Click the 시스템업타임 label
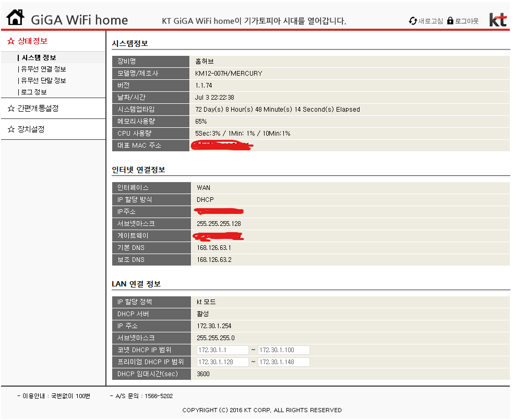This screenshot has height=420, width=526. (x=136, y=110)
